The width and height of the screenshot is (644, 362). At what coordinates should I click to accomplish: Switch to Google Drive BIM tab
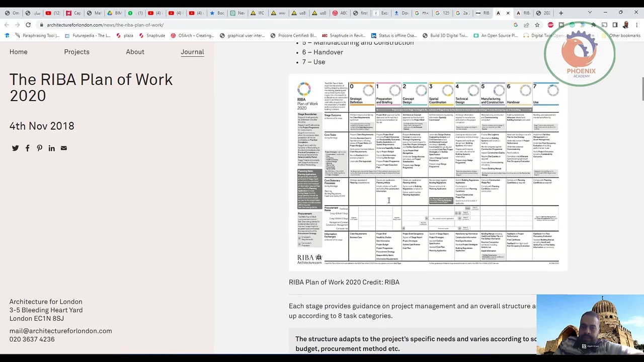115,13
